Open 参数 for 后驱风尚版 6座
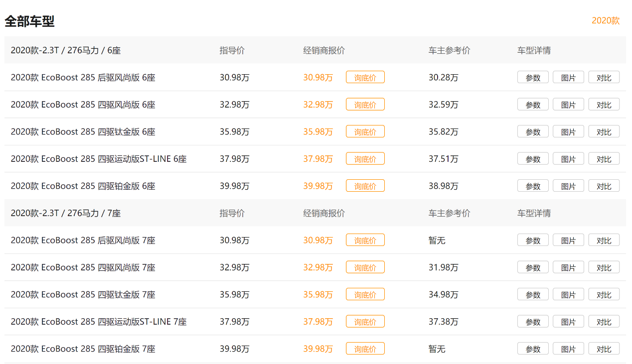 point(533,77)
